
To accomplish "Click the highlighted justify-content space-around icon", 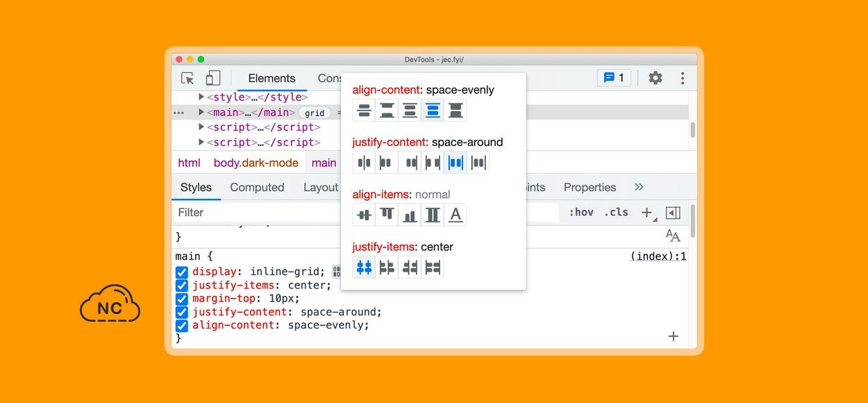I will (x=456, y=163).
